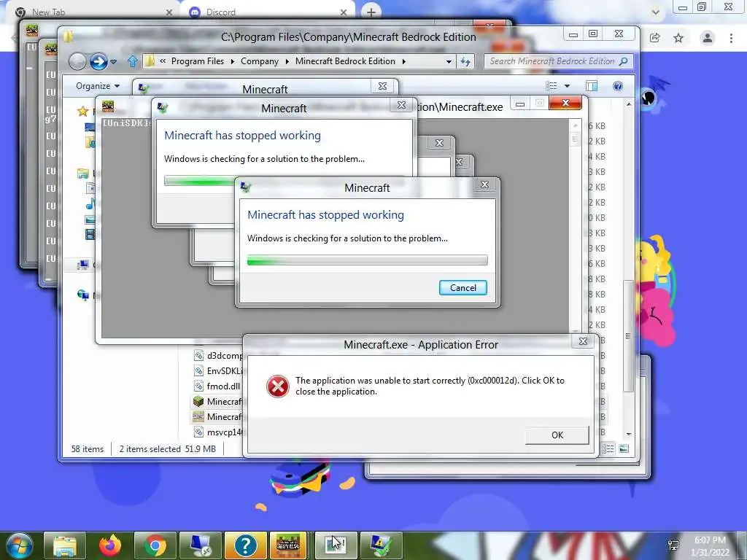Click the remote desktop monitor taskbar icon
The image size is (747, 560).
pyautogui.click(x=200, y=545)
